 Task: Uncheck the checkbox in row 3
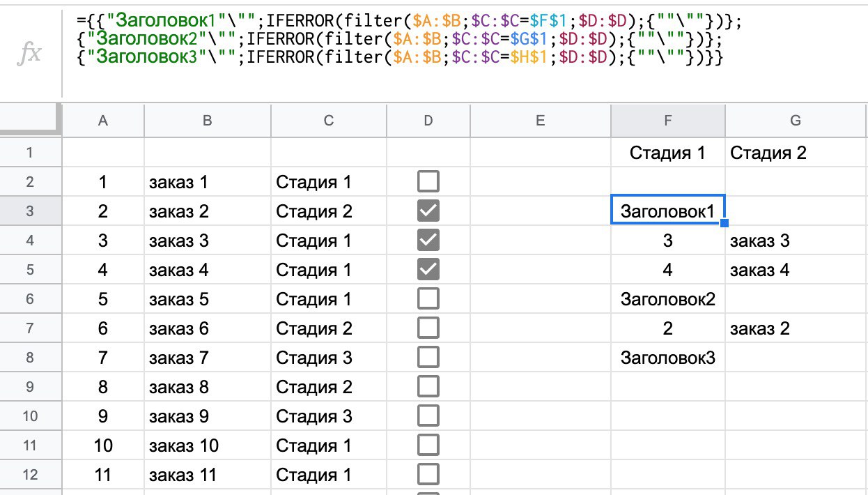coord(428,211)
